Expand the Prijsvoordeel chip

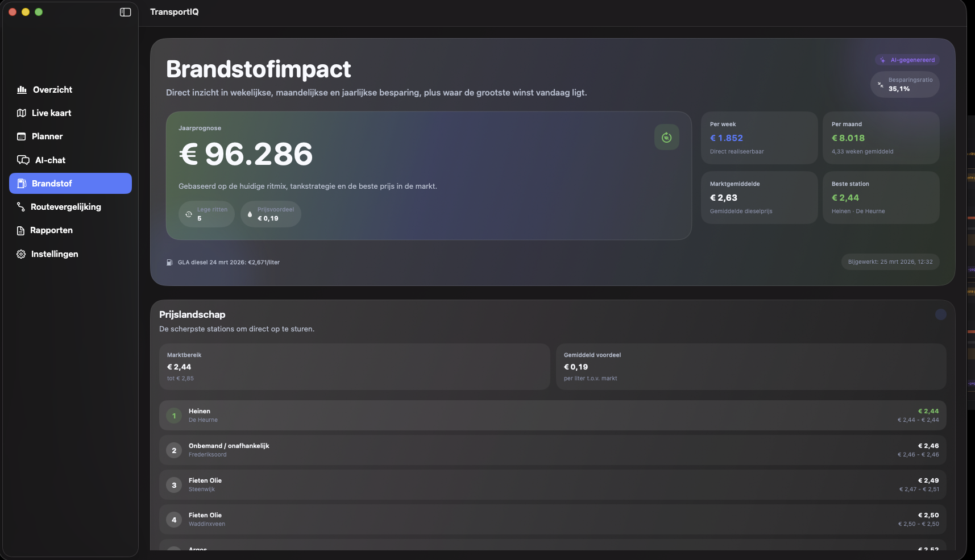(x=271, y=214)
